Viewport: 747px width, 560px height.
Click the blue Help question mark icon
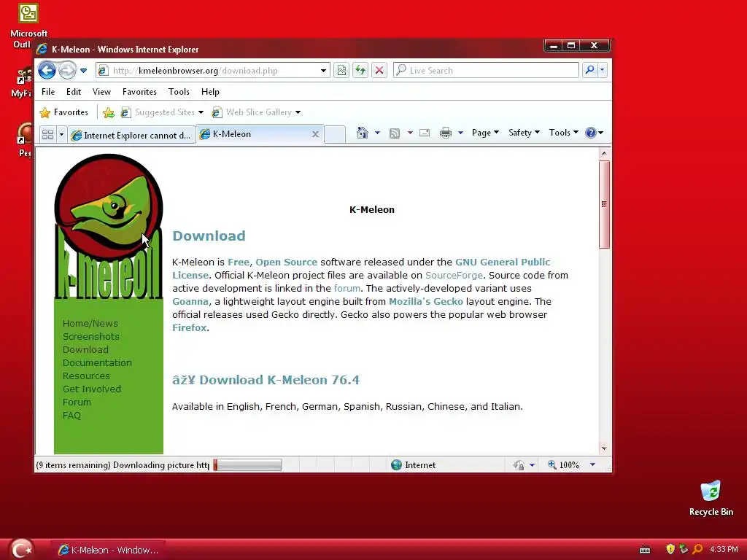click(591, 133)
